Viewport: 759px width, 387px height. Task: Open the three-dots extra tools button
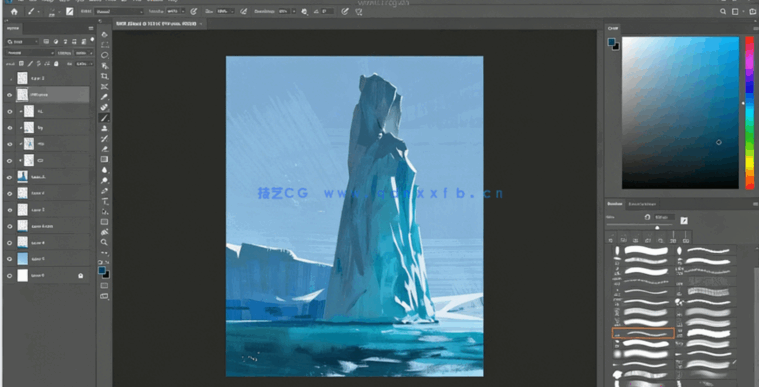(x=105, y=253)
